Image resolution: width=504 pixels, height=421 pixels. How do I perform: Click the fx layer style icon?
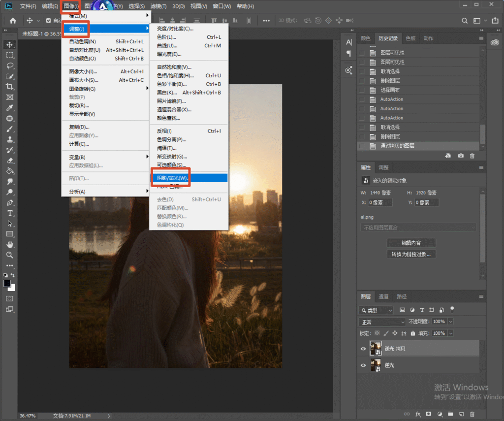pos(418,414)
